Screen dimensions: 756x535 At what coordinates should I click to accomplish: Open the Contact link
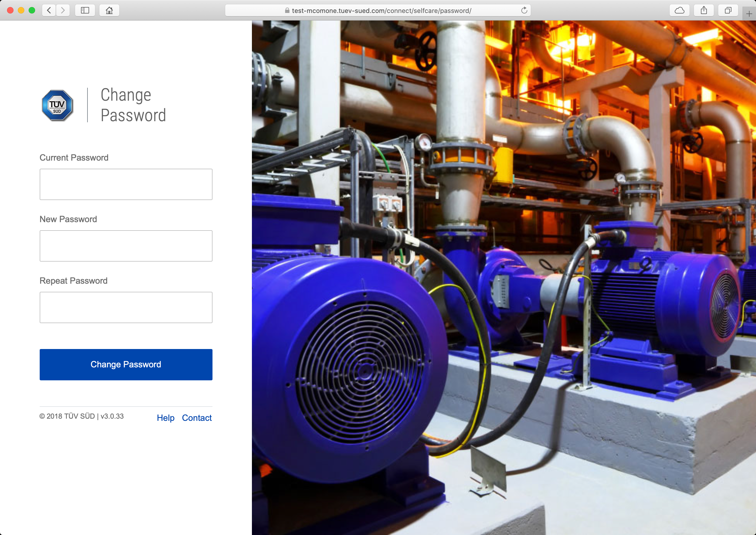(197, 418)
